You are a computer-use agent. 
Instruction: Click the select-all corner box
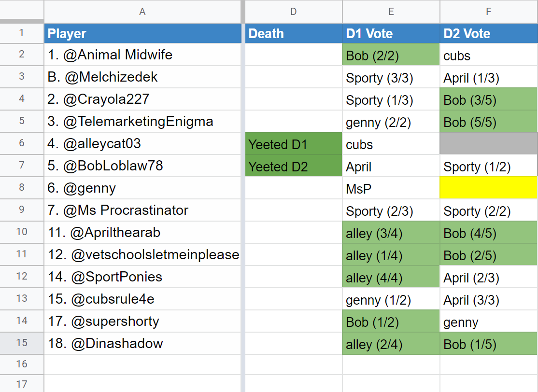pyautogui.click(x=22, y=11)
